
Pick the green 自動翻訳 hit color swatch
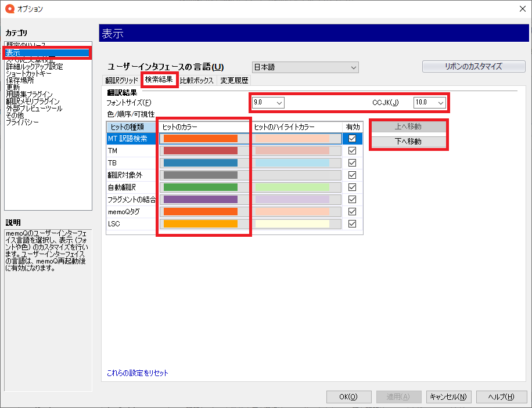tap(201, 187)
